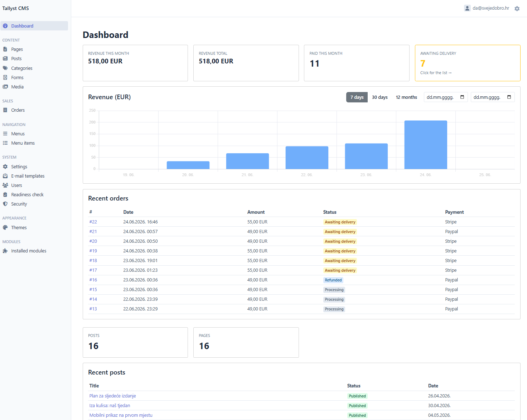527x420 pixels.
Task: Open the gear settings icon top right
Action: point(517,9)
